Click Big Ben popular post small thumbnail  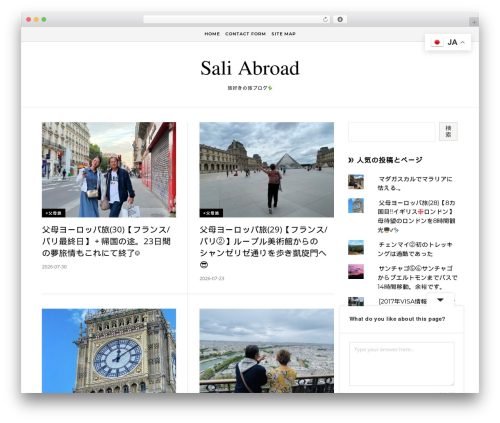coord(356,206)
